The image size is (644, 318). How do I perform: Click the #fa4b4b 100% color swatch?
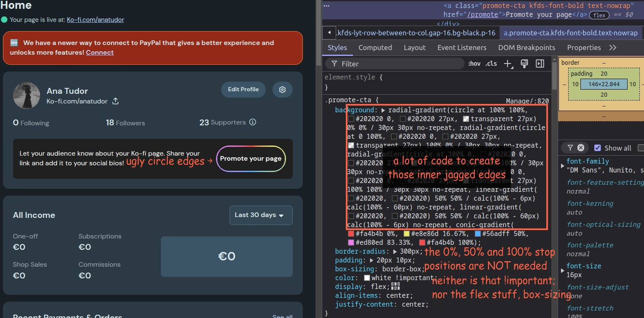point(422,243)
